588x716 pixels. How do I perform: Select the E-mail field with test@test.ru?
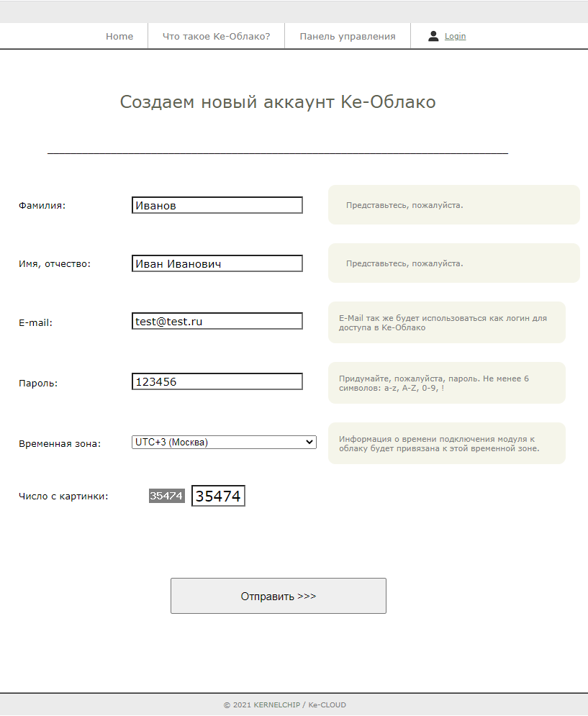click(x=217, y=321)
